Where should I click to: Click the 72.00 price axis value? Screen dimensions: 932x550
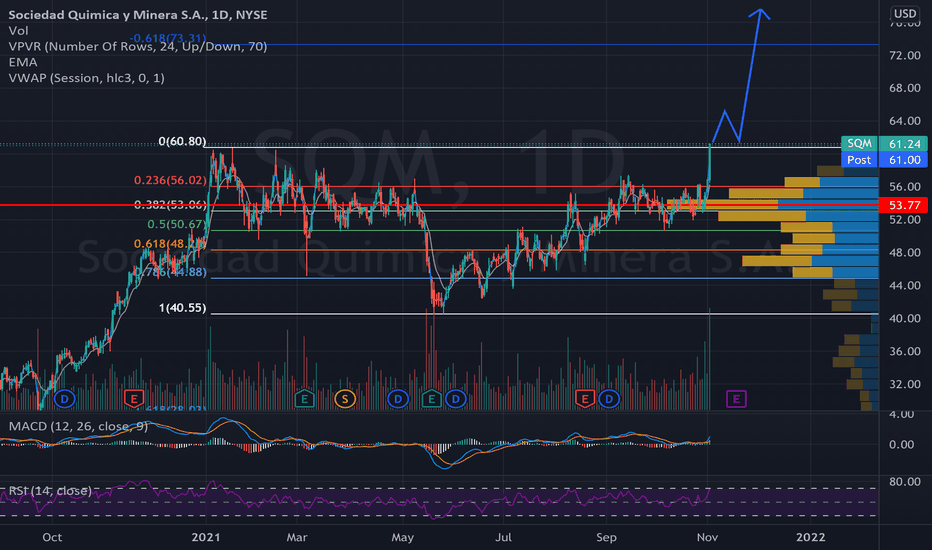point(905,55)
